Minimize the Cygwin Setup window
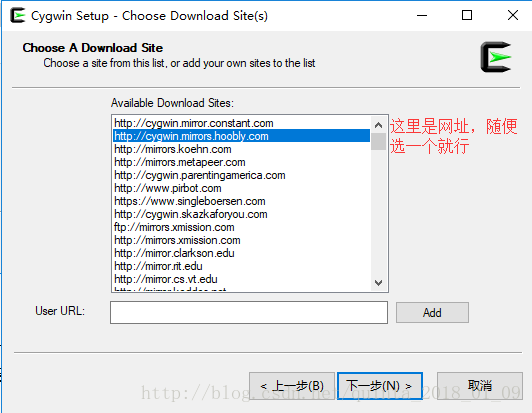 422,16
